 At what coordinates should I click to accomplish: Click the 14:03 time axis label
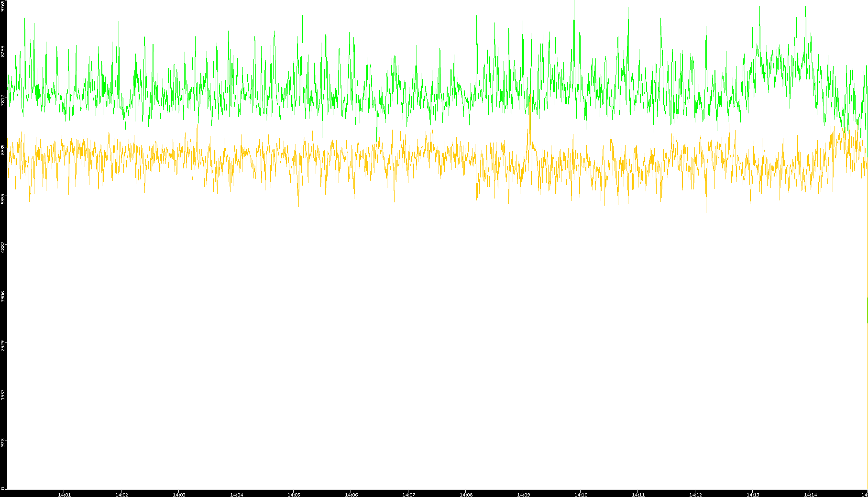point(179,495)
